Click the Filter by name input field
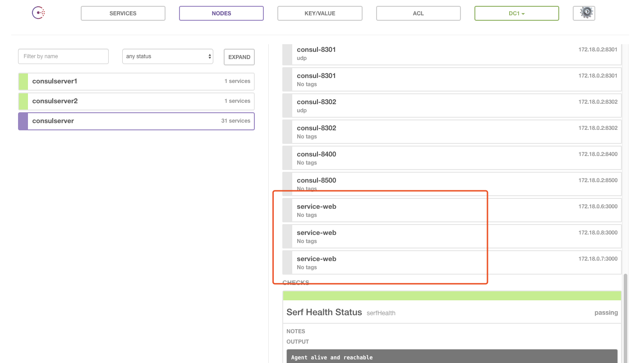Viewport: 644px width, 363px height. [63, 56]
